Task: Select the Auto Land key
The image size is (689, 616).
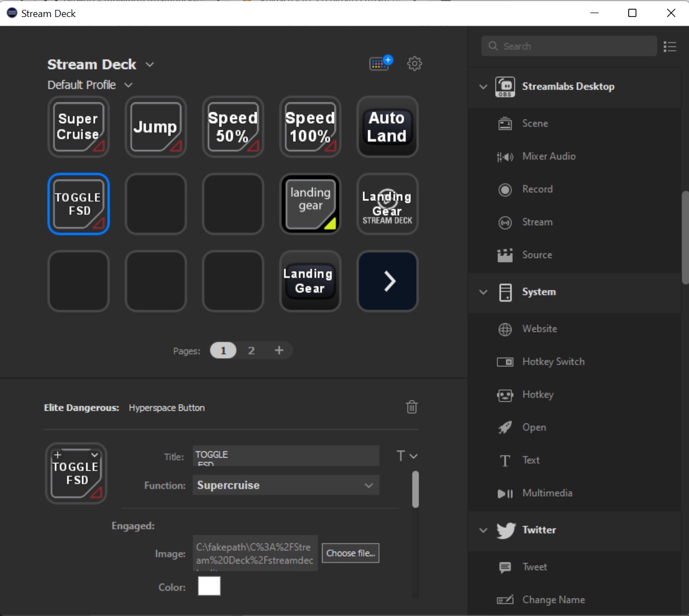Action: [387, 126]
